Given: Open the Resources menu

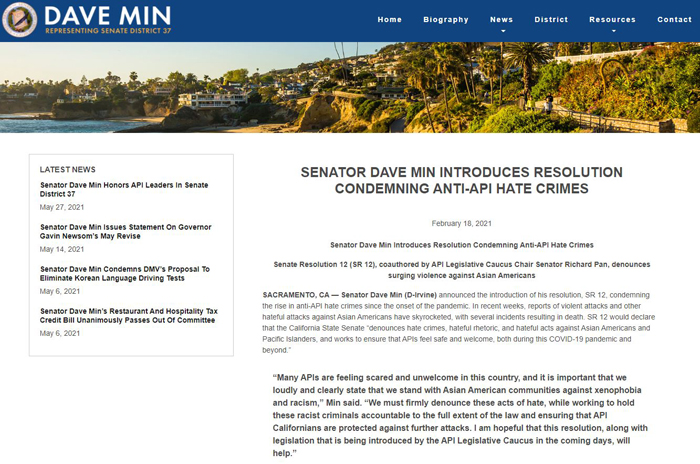Looking at the screenshot, I should click(612, 20).
